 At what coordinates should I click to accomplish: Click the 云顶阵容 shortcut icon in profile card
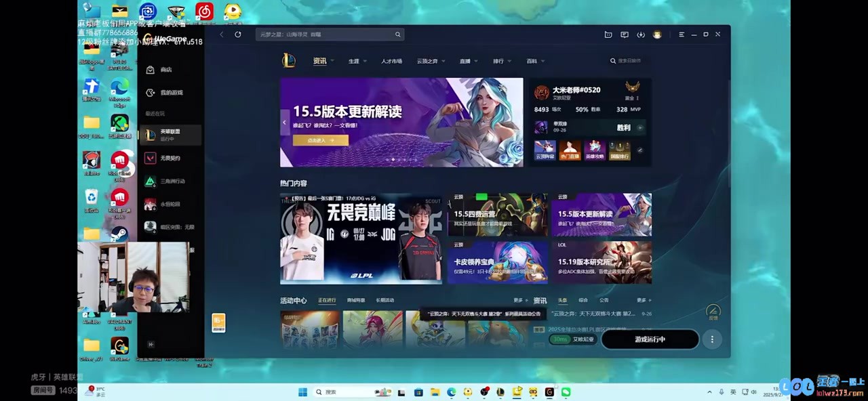click(545, 150)
